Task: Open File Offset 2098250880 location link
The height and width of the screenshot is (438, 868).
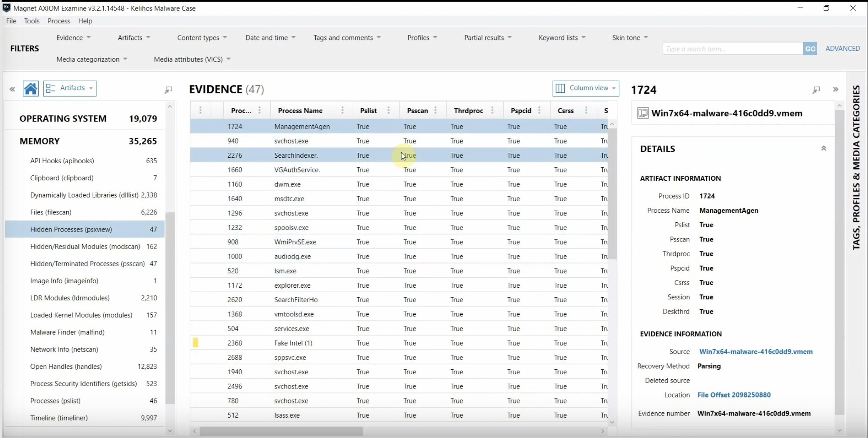Action: point(734,395)
